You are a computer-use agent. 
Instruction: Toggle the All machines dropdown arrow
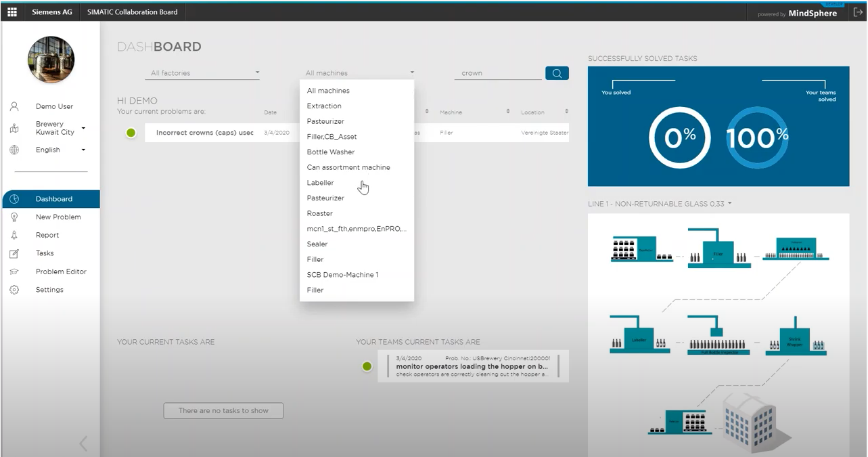click(412, 72)
